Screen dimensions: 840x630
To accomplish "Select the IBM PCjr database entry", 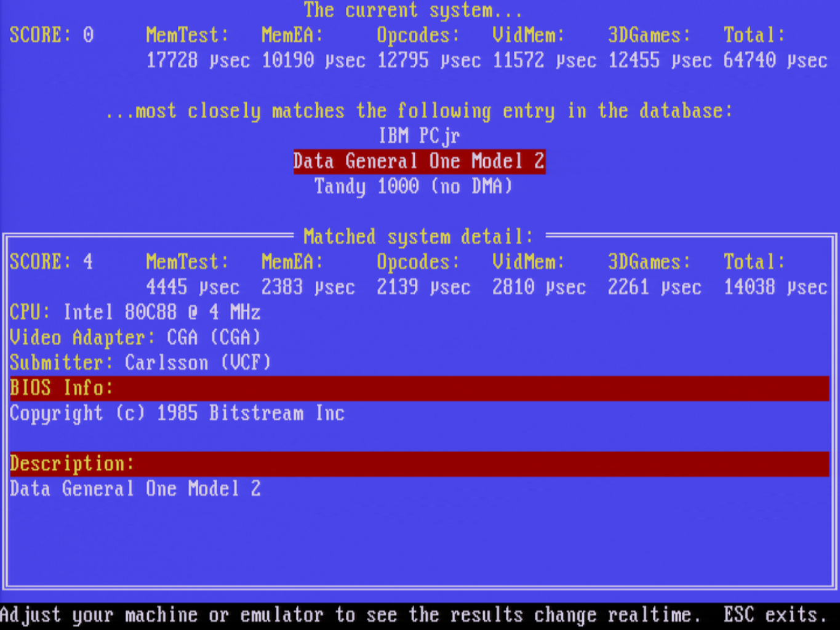I will (x=419, y=136).
